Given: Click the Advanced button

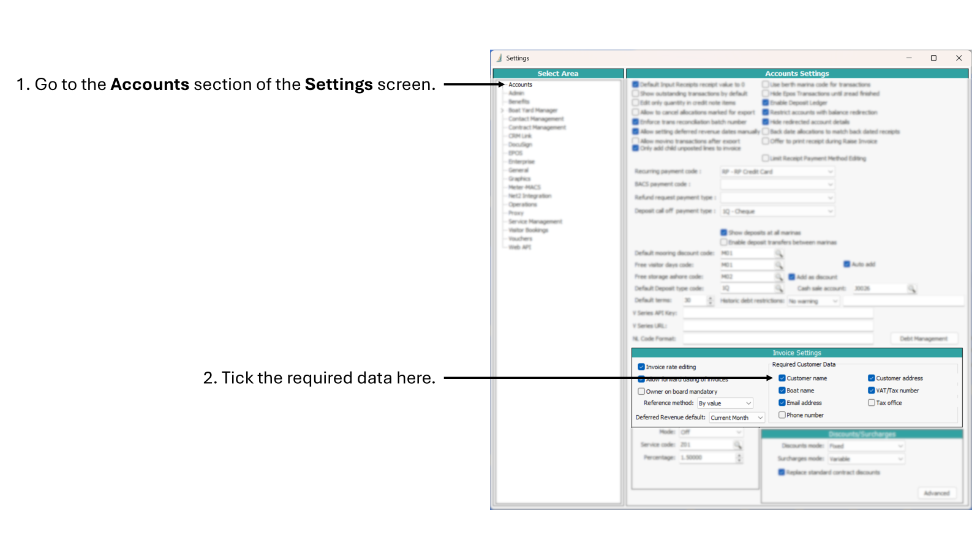Looking at the screenshot, I should point(937,493).
